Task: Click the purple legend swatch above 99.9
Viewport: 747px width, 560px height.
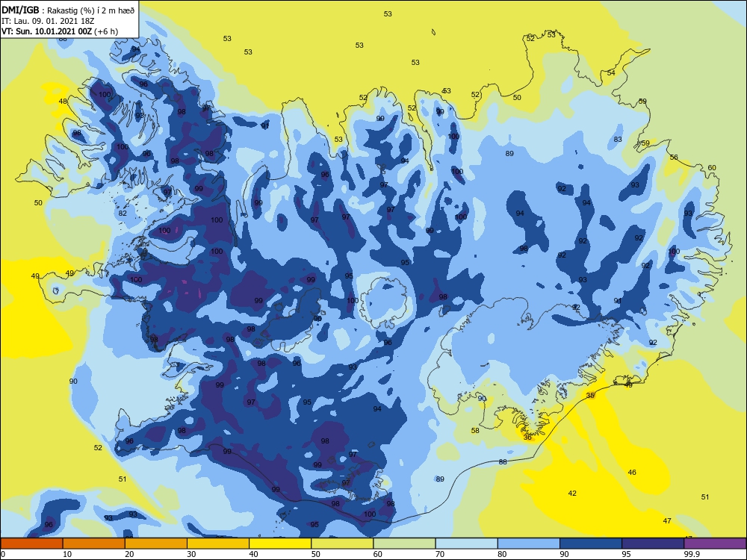Action: pos(715,544)
